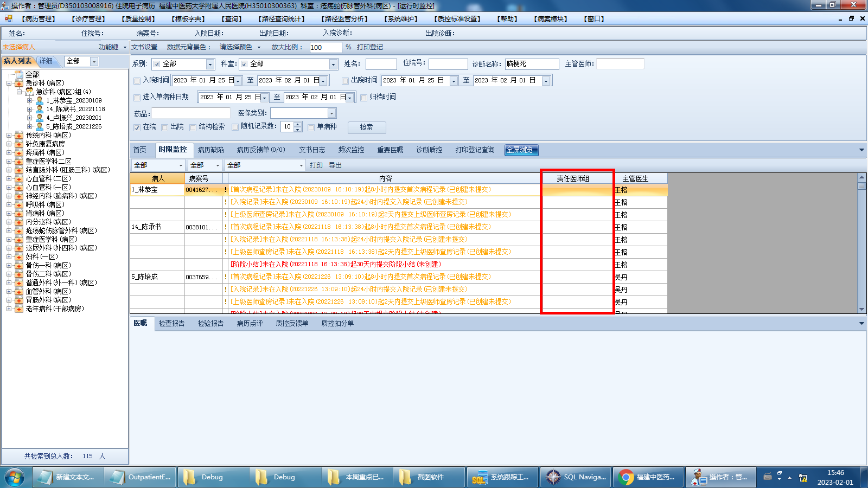Image resolution: width=868 pixels, height=488 pixels.
Task: Select patient 14_陈承书_20221118 icon in tree
Action: coord(39,110)
